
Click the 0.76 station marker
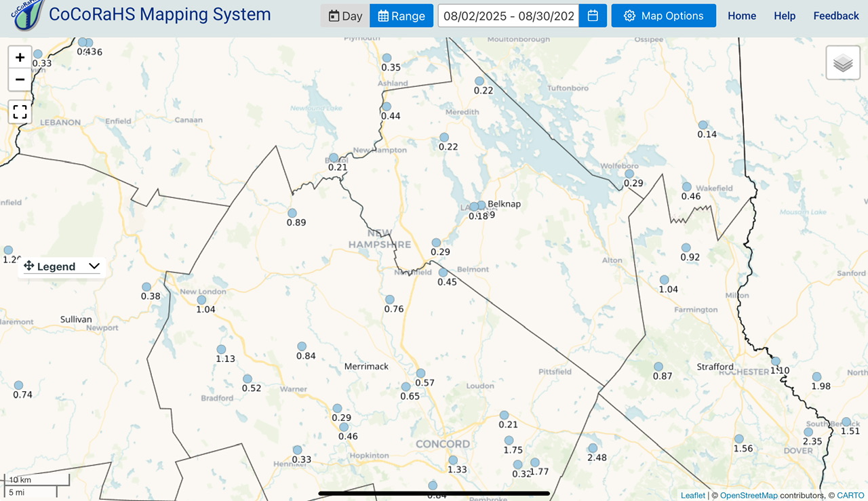pos(390,300)
